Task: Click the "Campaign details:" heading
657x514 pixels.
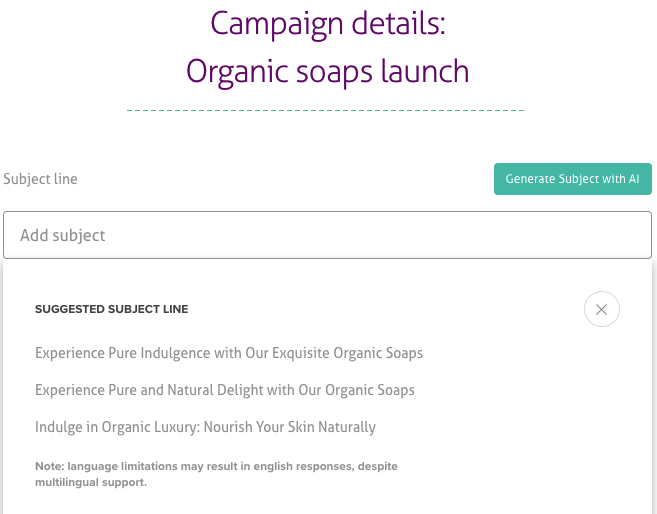Action: (x=328, y=23)
